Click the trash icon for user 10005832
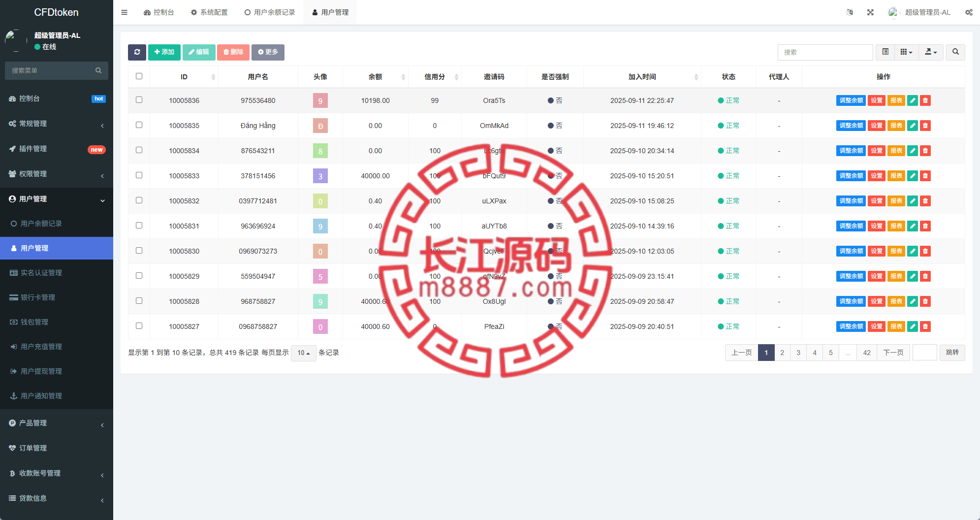 [925, 201]
